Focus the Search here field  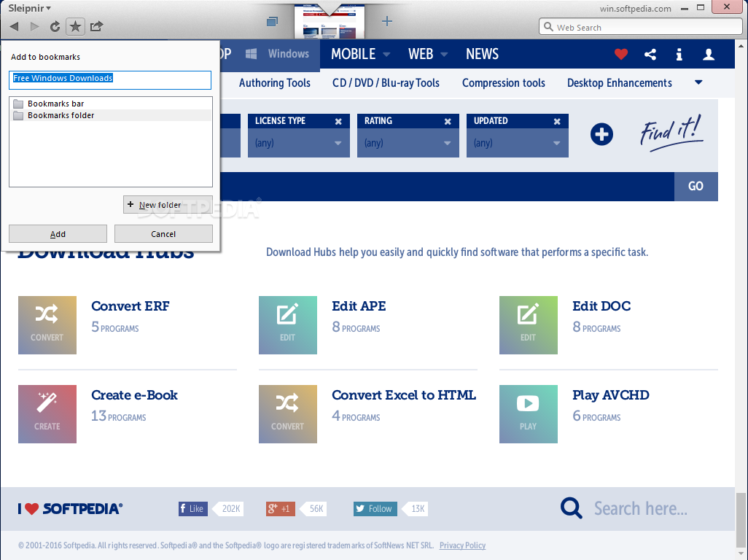[x=640, y=509]
